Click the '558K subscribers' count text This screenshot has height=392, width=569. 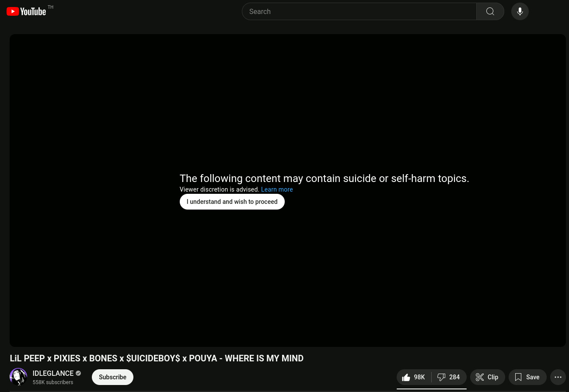tap(53, 382)
